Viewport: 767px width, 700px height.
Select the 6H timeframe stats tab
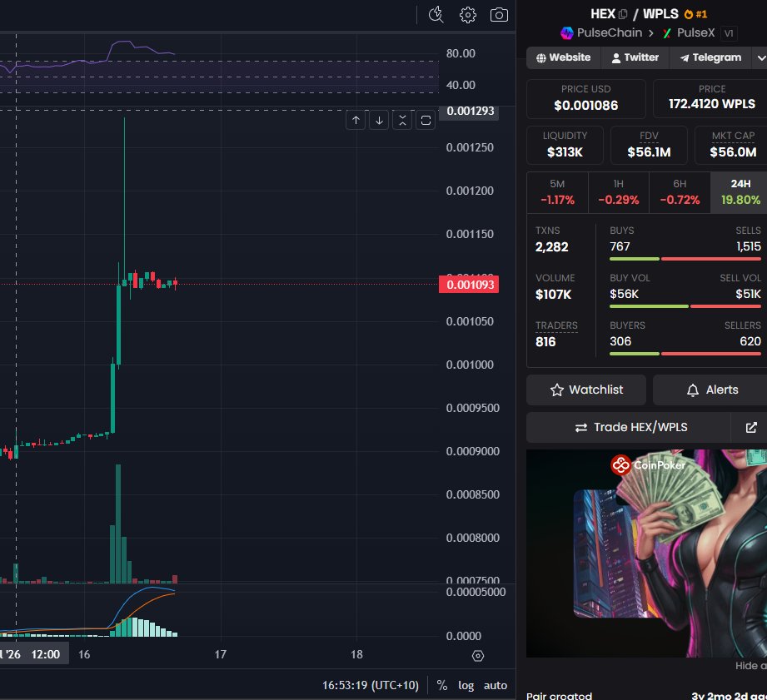(x=680, y=192)
